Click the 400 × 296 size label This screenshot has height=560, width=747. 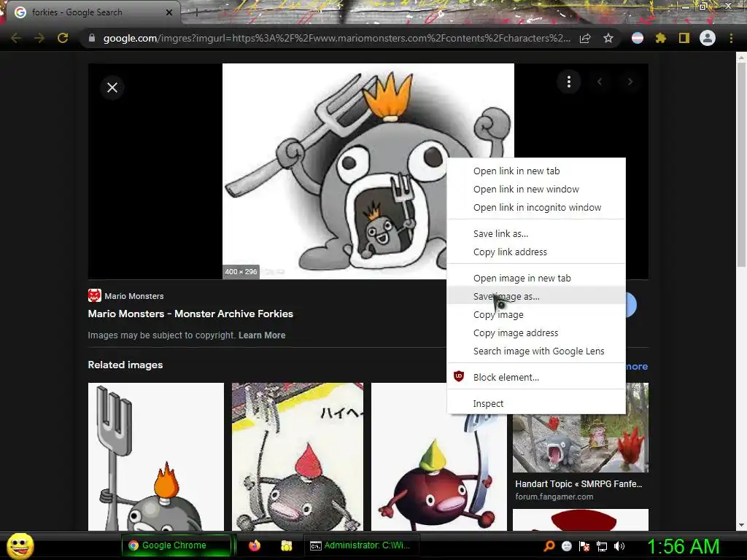click(241, 271)
